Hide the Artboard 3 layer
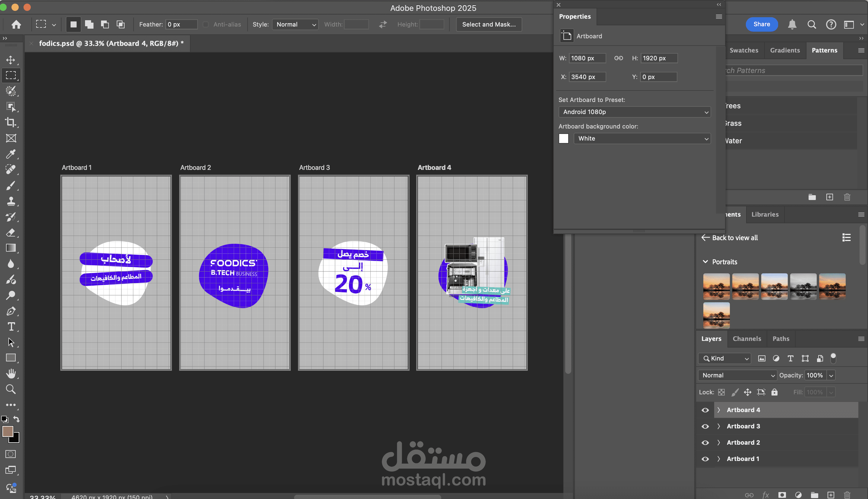The image size is (868, 499). point(705,426)
